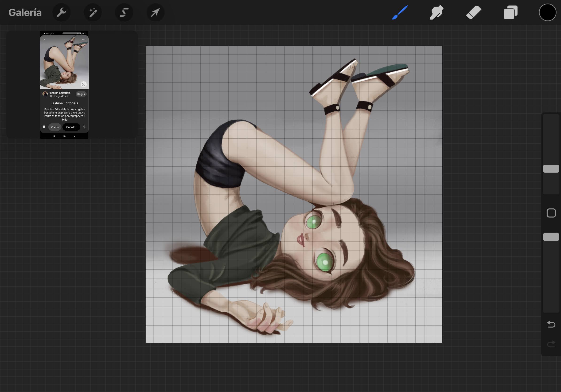Screen dimensions: 561x392
Task: Redo the last undone action
Action: (x=551, y=344)
